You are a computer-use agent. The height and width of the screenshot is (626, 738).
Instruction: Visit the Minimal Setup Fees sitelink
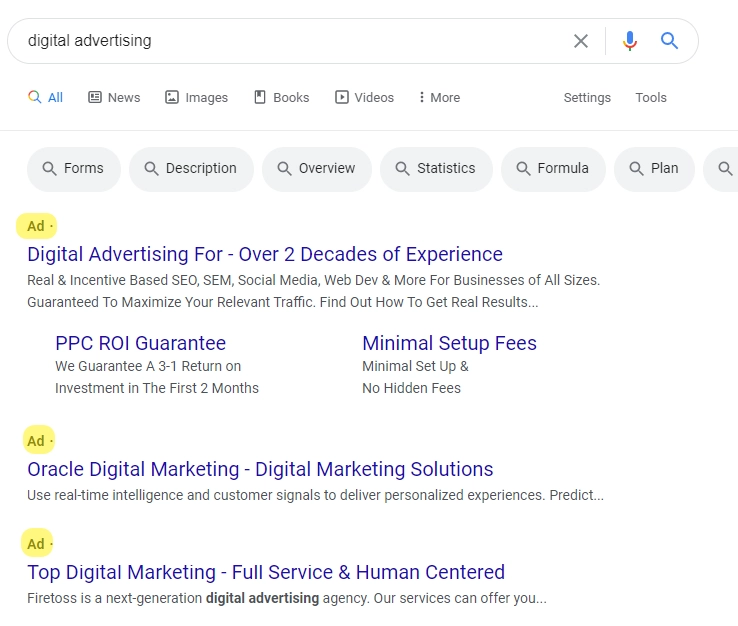pyautogui.click(x=449, y=343)
